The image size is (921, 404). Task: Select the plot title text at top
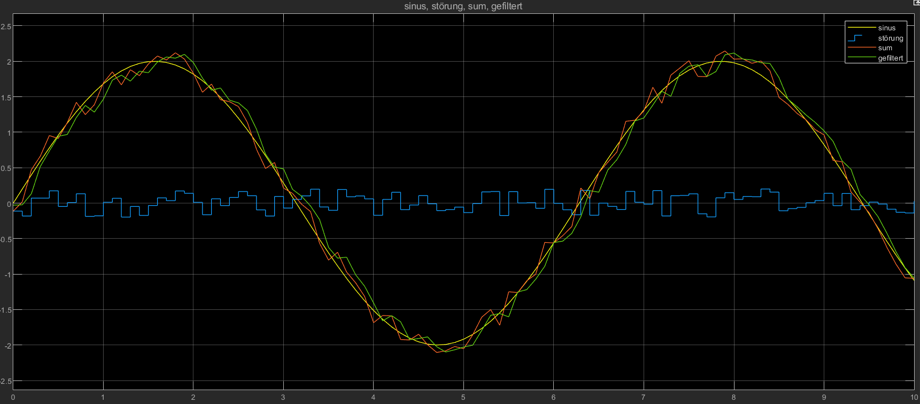pyautogui.click(x=460, y=7)
